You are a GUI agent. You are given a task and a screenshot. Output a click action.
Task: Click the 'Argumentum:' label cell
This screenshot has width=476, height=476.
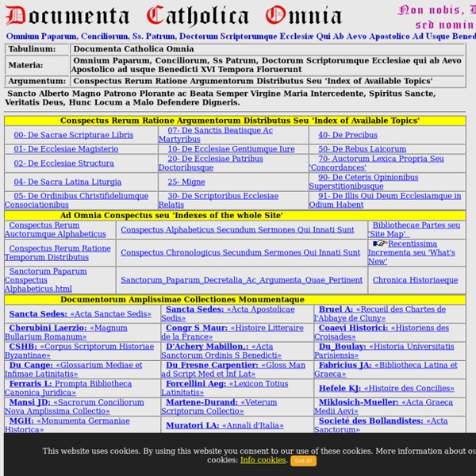click(x=37, y=81)
